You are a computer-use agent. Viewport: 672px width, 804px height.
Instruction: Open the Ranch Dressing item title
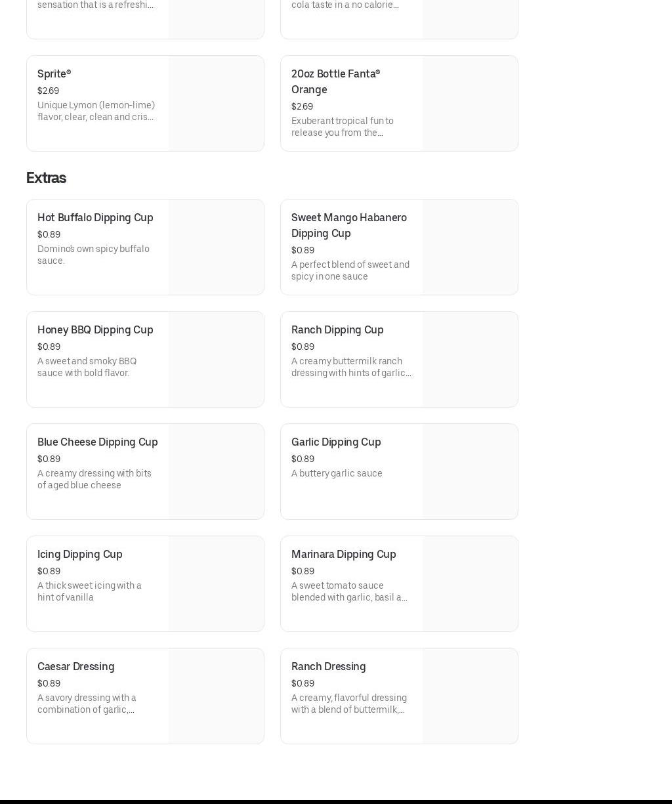(x=328, y=667)
